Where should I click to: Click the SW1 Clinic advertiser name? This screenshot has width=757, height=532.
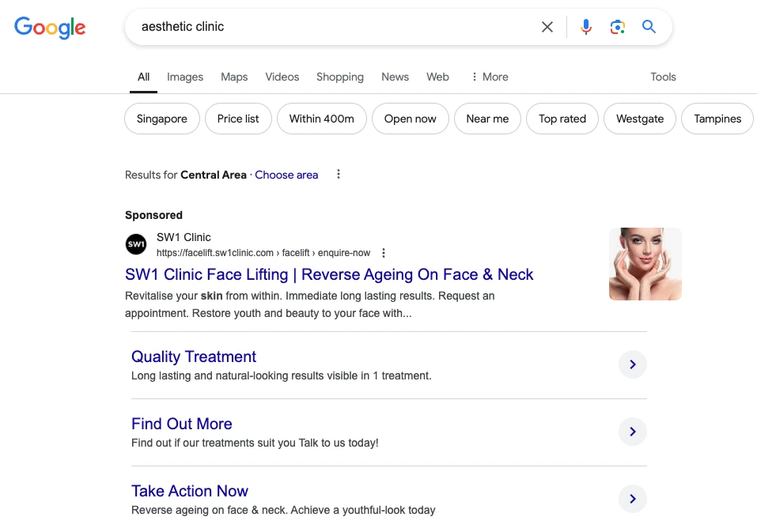pyautogui.click(x=184, y=237)
